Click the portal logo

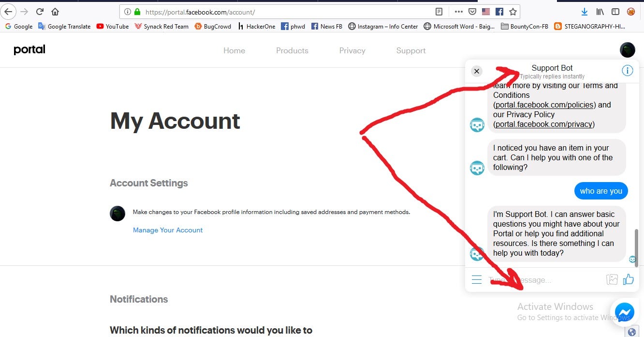(x=29, y=49)
